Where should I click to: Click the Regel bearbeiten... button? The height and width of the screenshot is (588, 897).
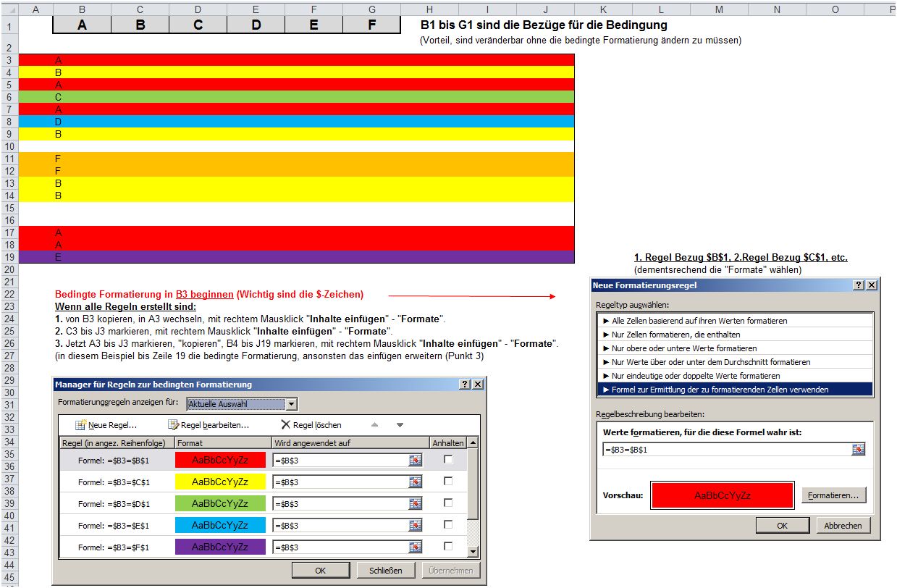[209, 425]
